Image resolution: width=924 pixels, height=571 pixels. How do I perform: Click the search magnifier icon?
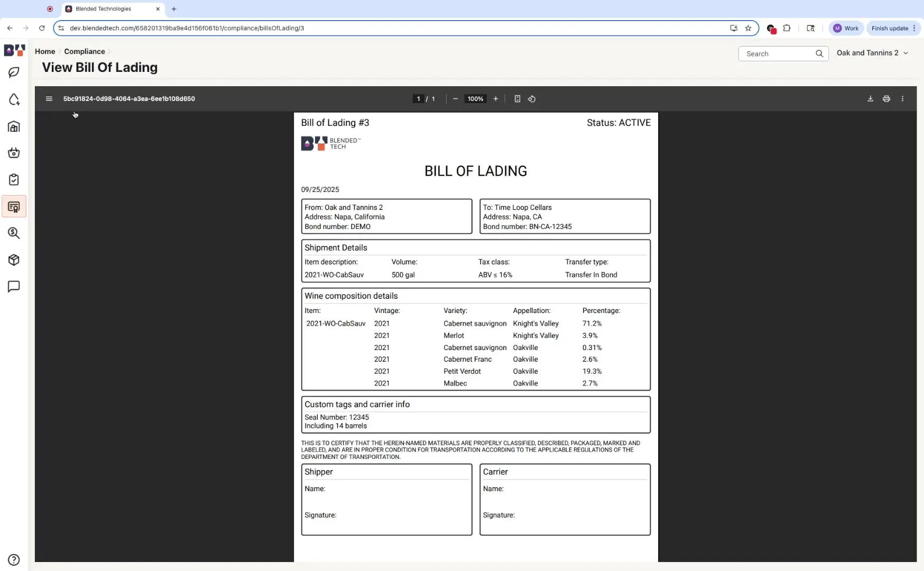pos(819,53)
